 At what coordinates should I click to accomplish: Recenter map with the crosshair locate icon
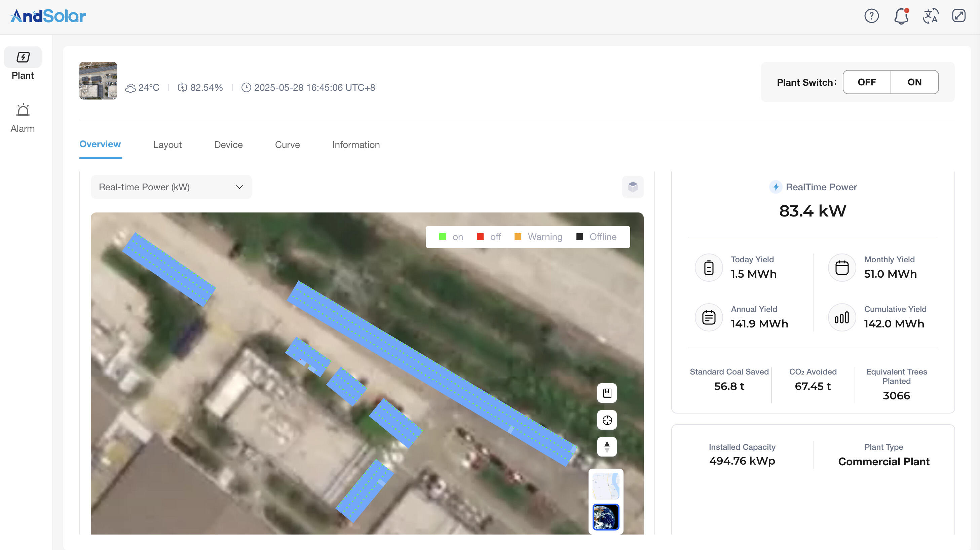[x=607, y=420]
